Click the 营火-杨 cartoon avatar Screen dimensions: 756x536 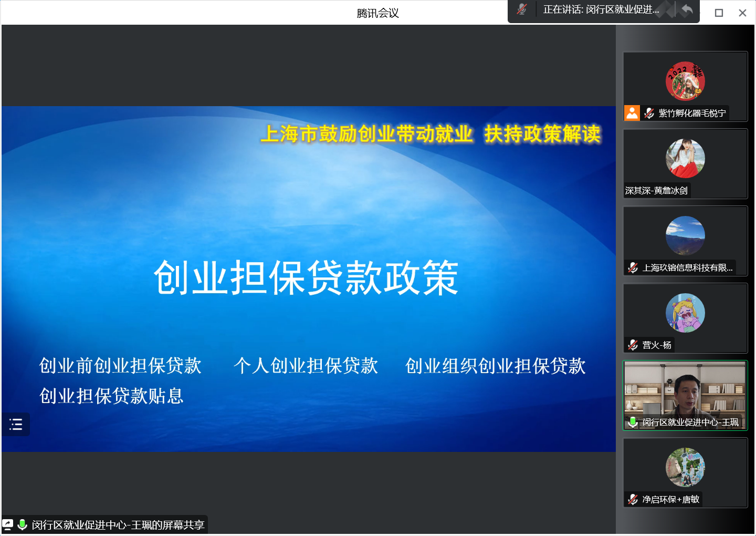(685, 313)
